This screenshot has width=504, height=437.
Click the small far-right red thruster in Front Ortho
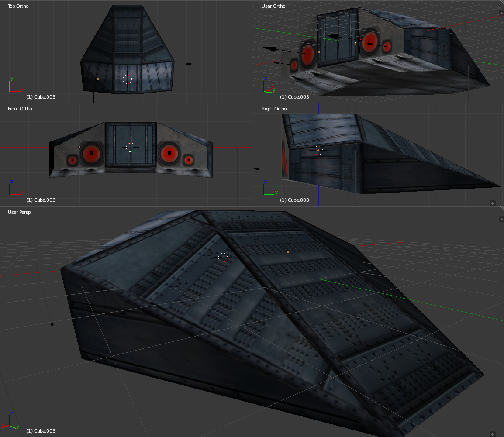click(x=189, y=160)
